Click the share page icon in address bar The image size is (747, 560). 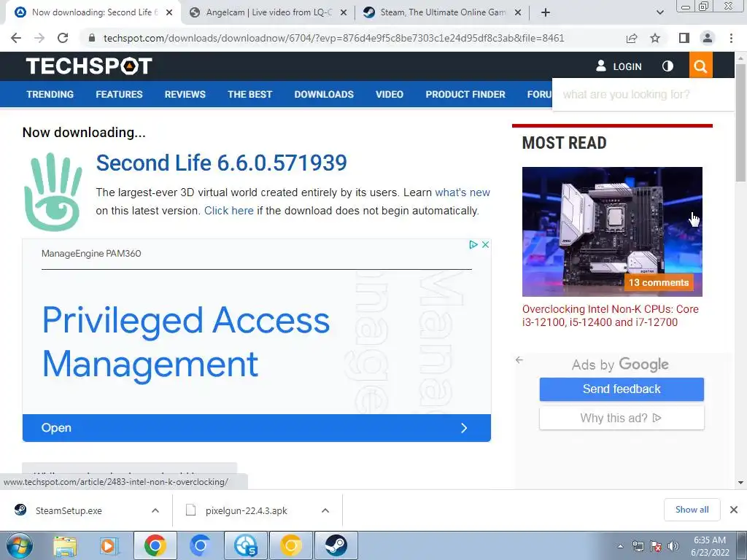click(632, 38)
